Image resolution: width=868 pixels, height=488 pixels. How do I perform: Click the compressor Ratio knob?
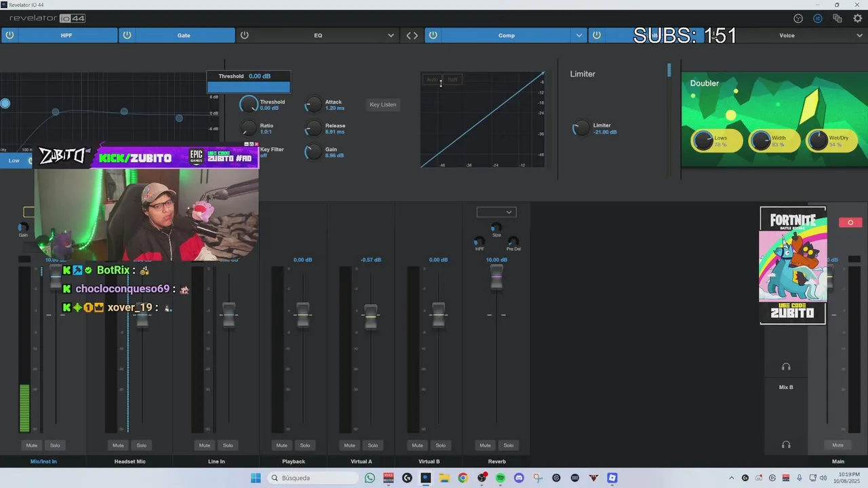(249, 128)
